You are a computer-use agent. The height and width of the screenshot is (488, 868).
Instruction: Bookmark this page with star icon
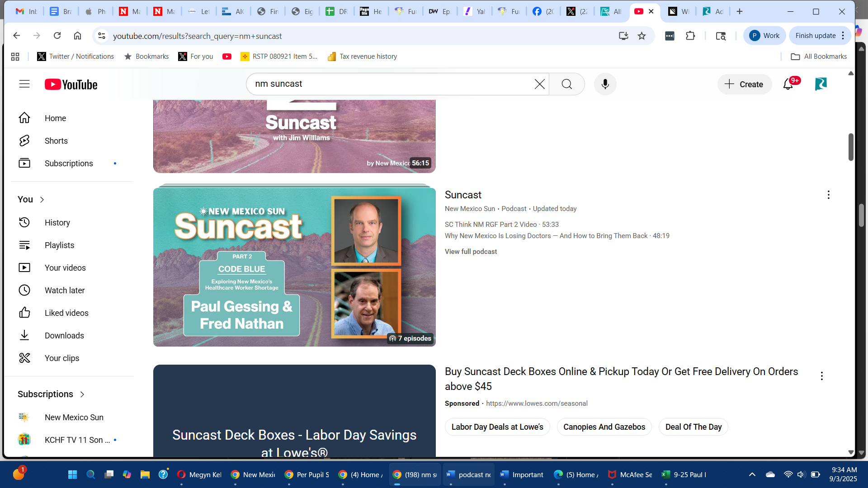tap(642, 36)
